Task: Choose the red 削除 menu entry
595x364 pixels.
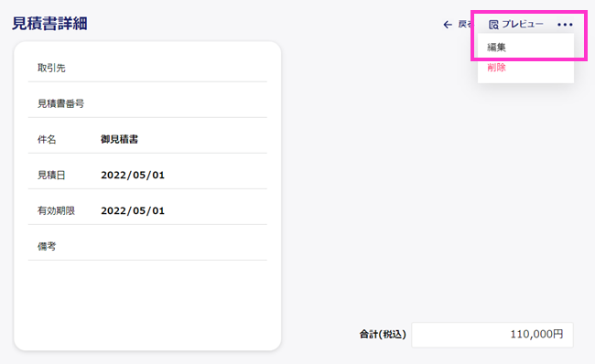Action: coord(497,68)
